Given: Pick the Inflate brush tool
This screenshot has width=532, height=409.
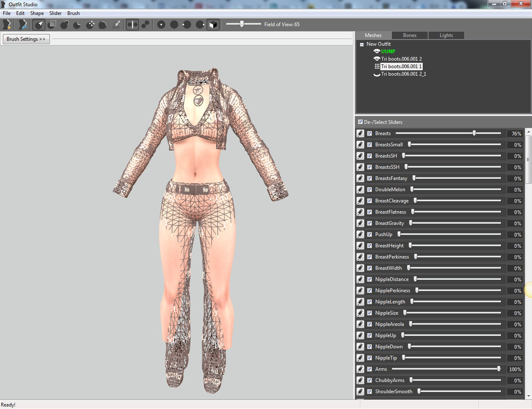Looking at the screenshot, I should pyautogui.click(x=64, y=25).
